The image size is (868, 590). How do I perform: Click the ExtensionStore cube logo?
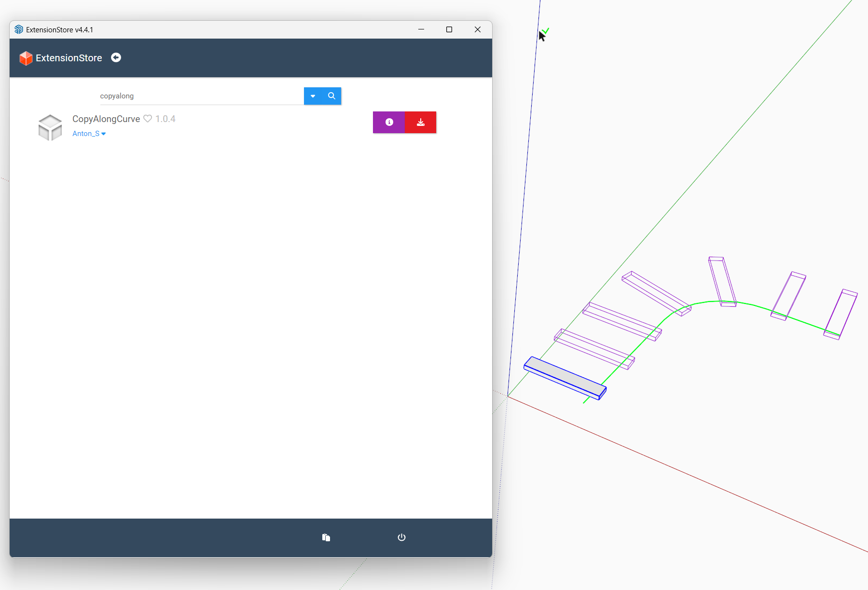click(26, 58)
